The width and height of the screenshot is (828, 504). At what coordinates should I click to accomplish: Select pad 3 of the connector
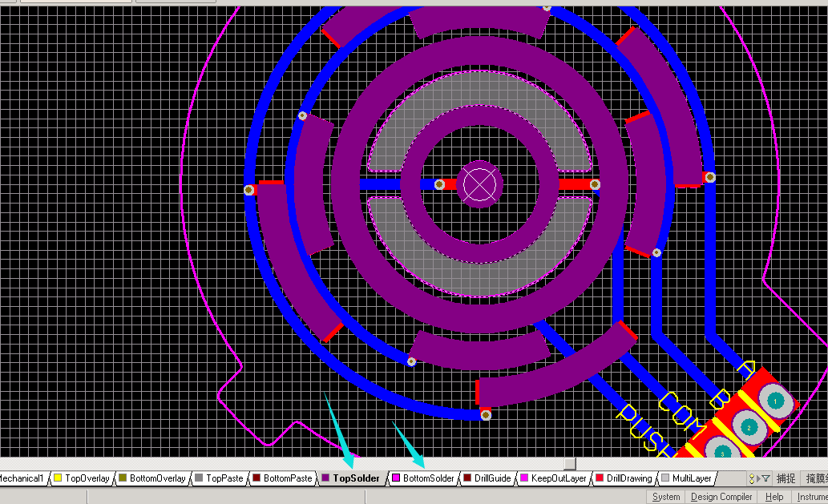coord(722,452)
